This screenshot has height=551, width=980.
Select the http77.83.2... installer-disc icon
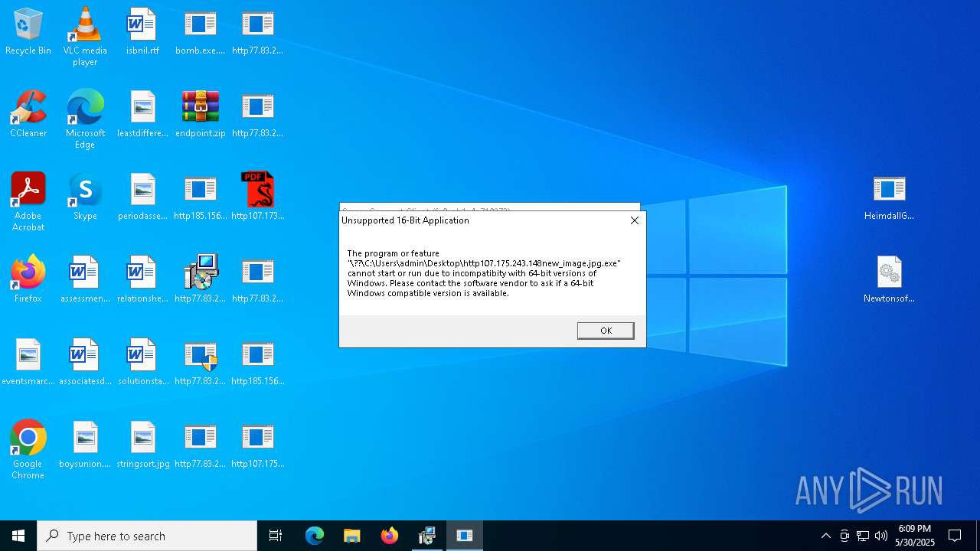(200, 280)
